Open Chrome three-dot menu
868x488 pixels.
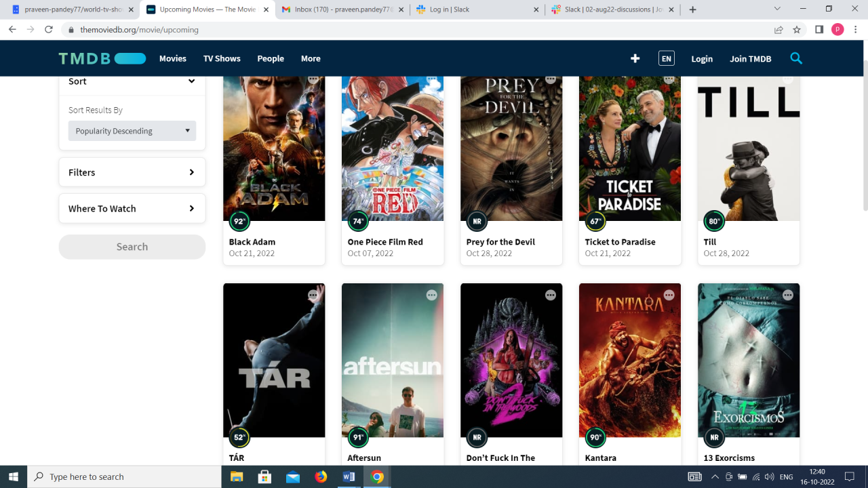click(x=856, y=30)
